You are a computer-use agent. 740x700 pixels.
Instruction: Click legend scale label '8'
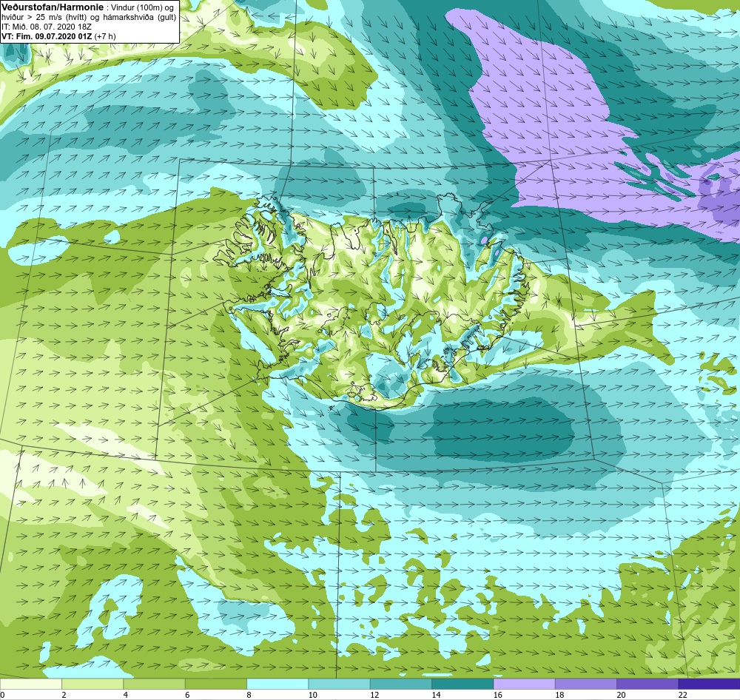tap(249, 694)
